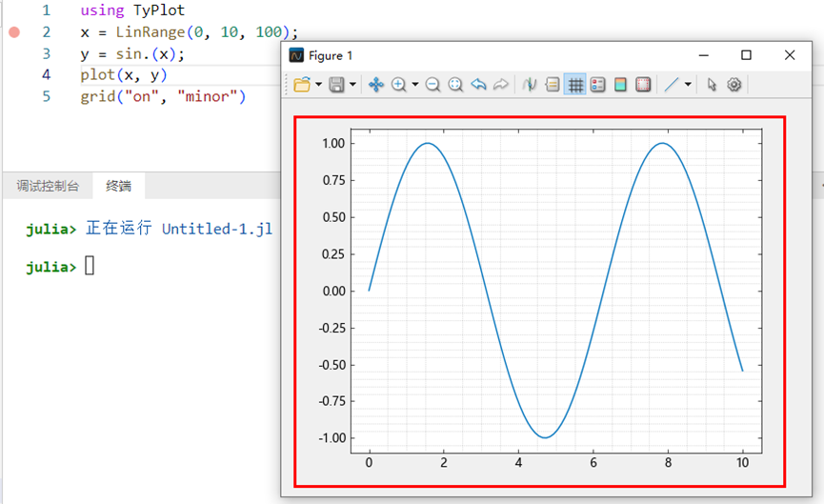Click the Figure 1 window app icon
The image size is (824, 504).
[x=296, y=55]
